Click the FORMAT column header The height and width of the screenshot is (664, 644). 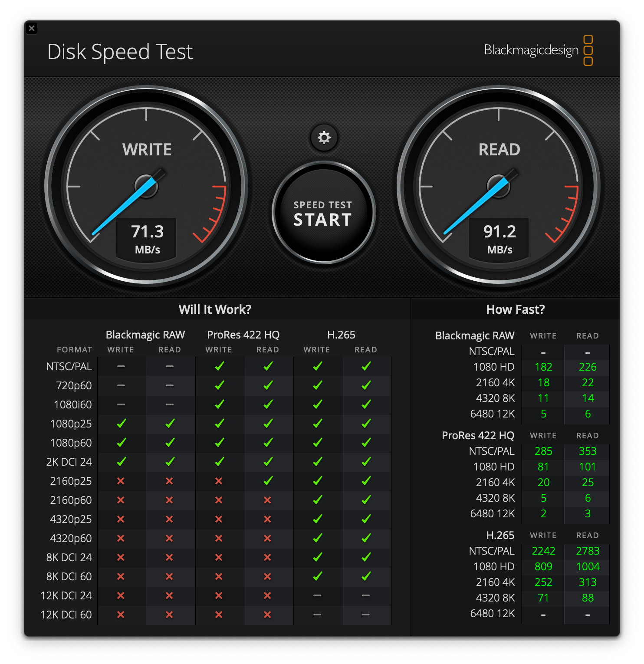pos(74,350)
